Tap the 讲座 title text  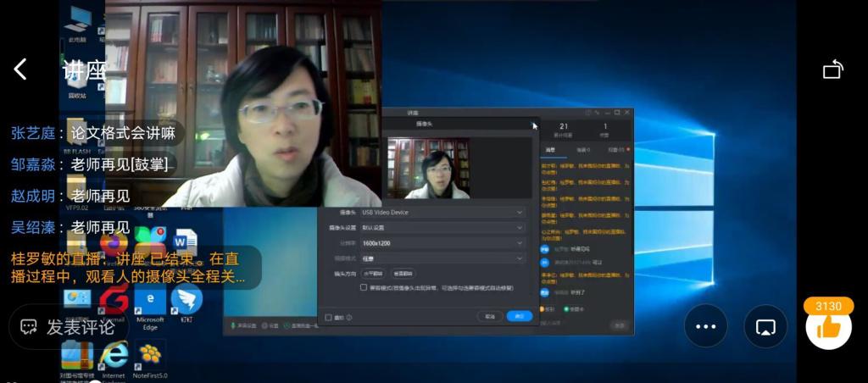pyautogui.click(x=84, y=70)
